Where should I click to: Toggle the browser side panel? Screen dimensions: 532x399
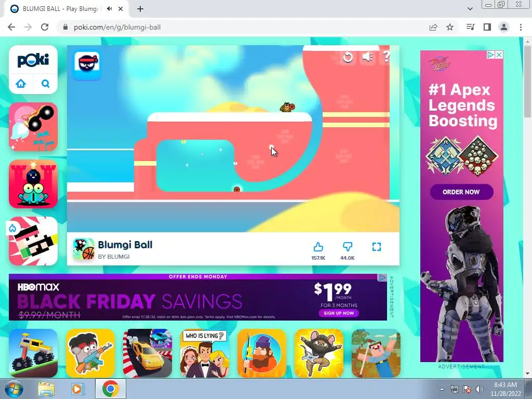tap(487, 27)
